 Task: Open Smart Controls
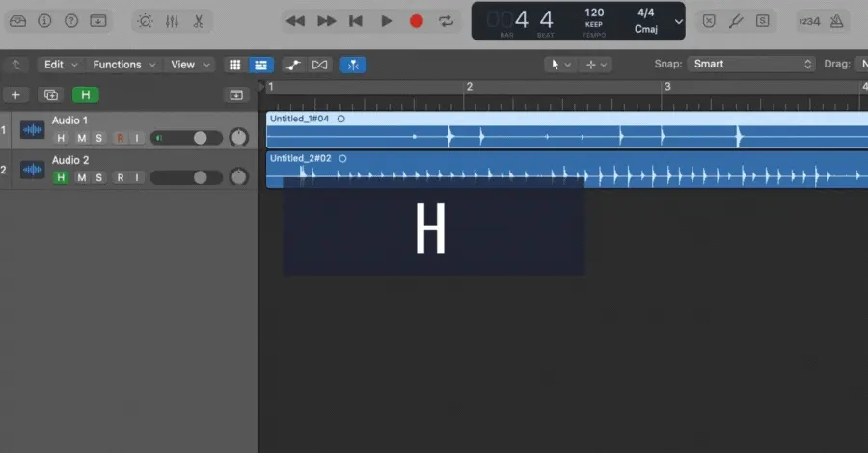point(145,21)
